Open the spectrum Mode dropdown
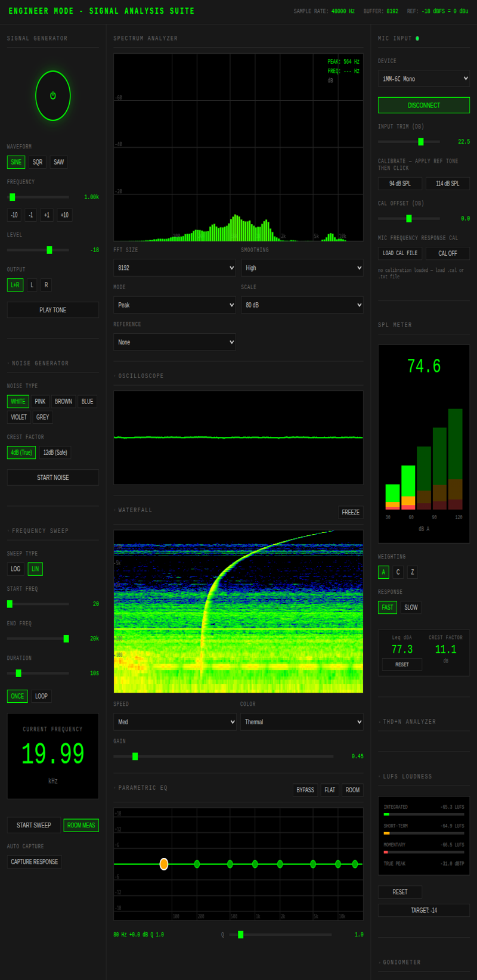Viewport: 477px width, 980px height. 175,305
